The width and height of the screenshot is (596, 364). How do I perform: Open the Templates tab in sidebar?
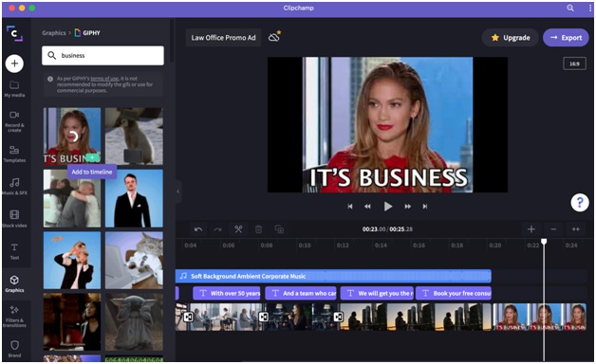(14, 154)
